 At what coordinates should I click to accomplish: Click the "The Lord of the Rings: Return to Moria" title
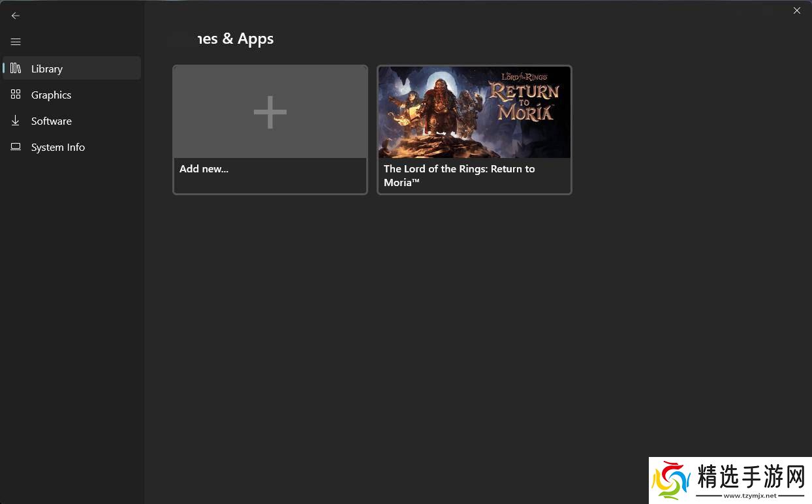point(459,175)
